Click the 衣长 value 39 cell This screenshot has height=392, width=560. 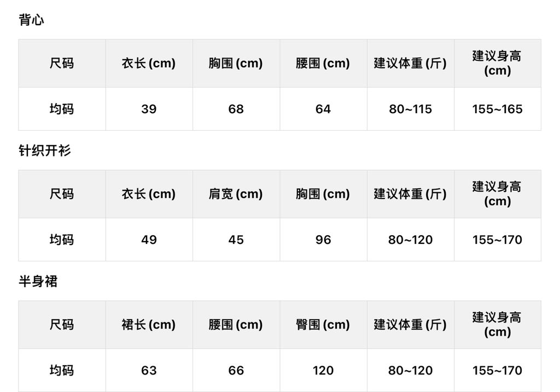pos(149,109)
